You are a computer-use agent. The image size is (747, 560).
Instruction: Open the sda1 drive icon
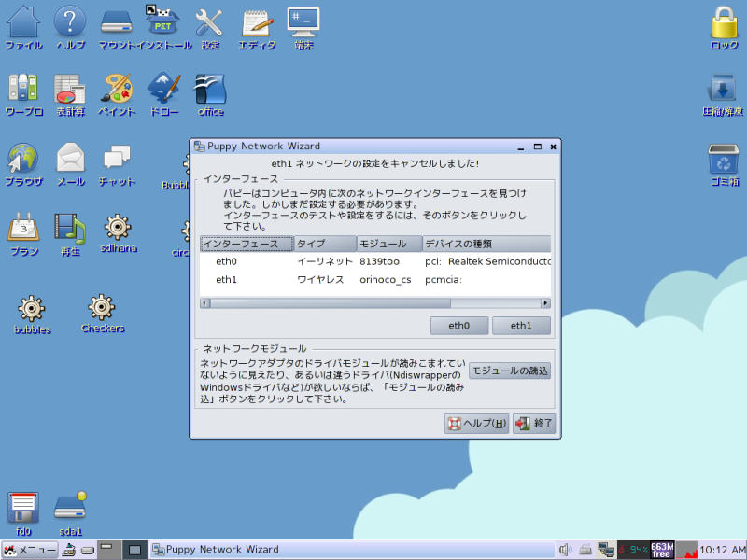click(71, 507)
